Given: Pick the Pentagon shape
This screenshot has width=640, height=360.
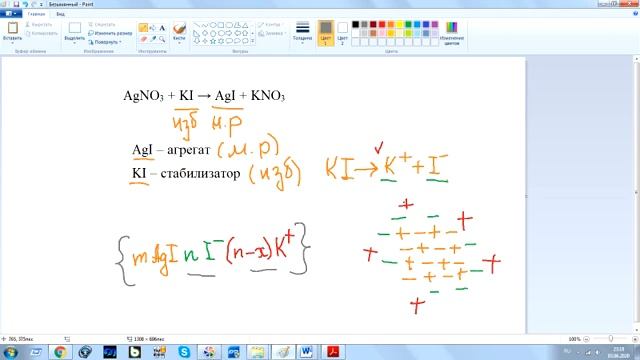Looking at the screenshot, I should (213, 33).
